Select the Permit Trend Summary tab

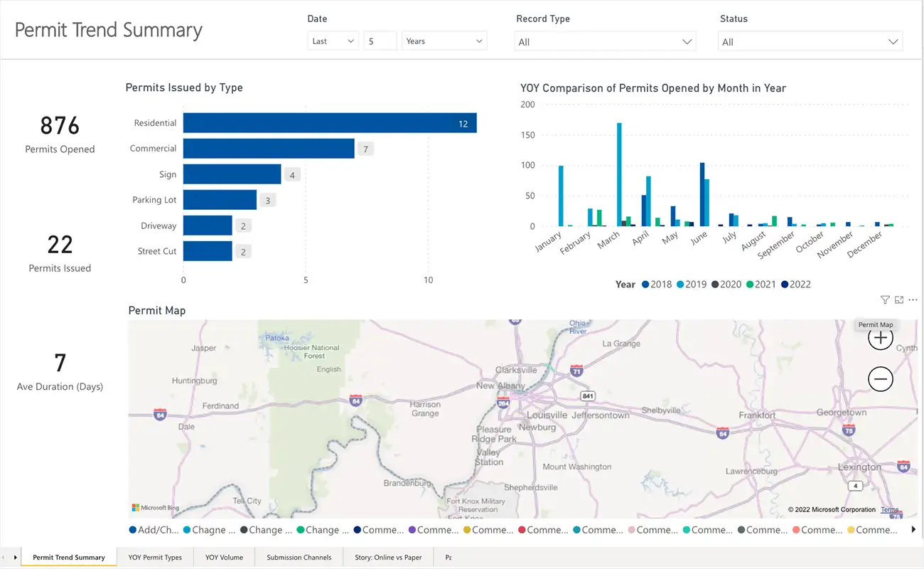(69, 558)
